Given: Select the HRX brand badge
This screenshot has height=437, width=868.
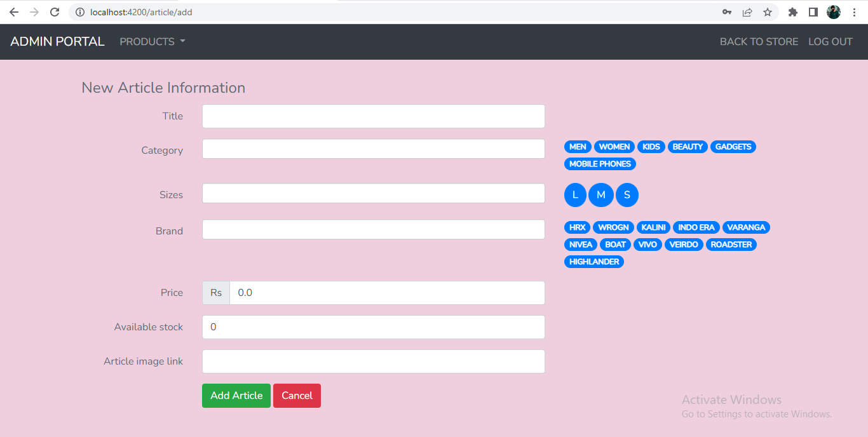Looking at the screenshot, I should (x=577, y=227).
